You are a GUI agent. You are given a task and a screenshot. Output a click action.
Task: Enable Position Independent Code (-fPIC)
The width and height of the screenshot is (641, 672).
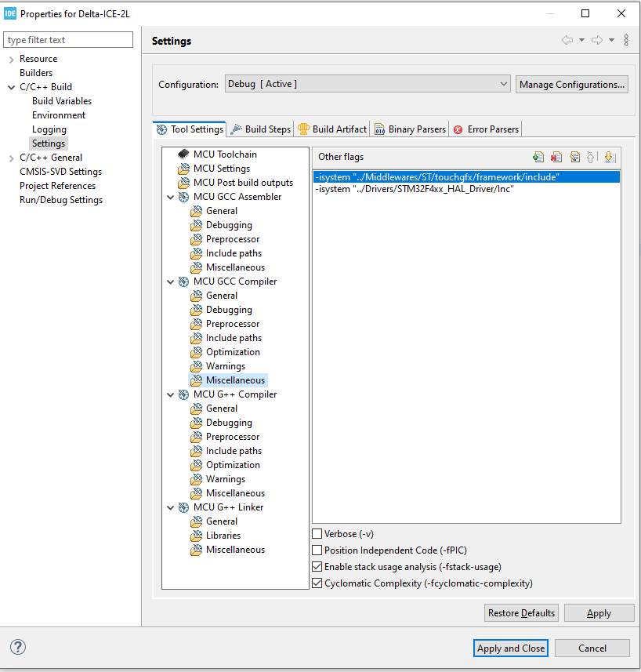point(317,550)
